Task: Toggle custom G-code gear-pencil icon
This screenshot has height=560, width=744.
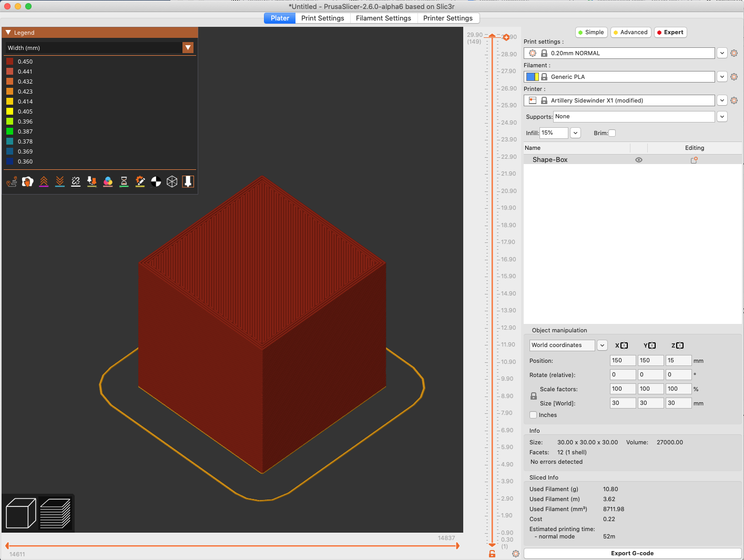Action: pyautogui.click(x=140, y=181)
